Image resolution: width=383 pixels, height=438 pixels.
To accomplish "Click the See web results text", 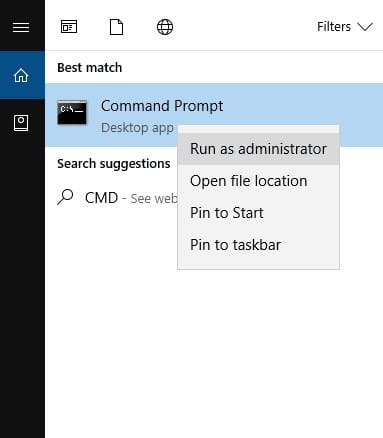I will (x=154, y=199).
